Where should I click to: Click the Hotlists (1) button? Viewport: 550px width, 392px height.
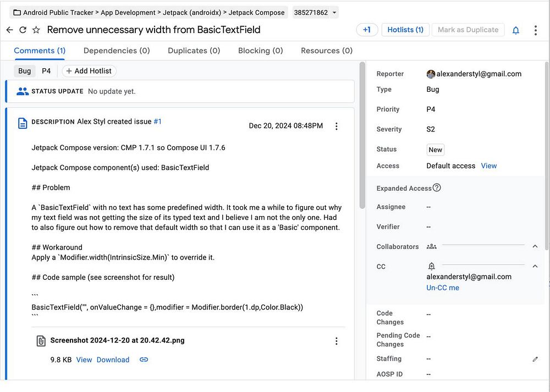point(405,30)
